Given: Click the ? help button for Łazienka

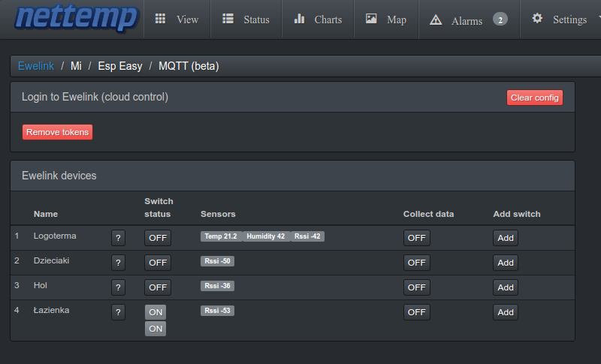Looking at the screenshot, I should pyautogui.click(x=119, y=312).
